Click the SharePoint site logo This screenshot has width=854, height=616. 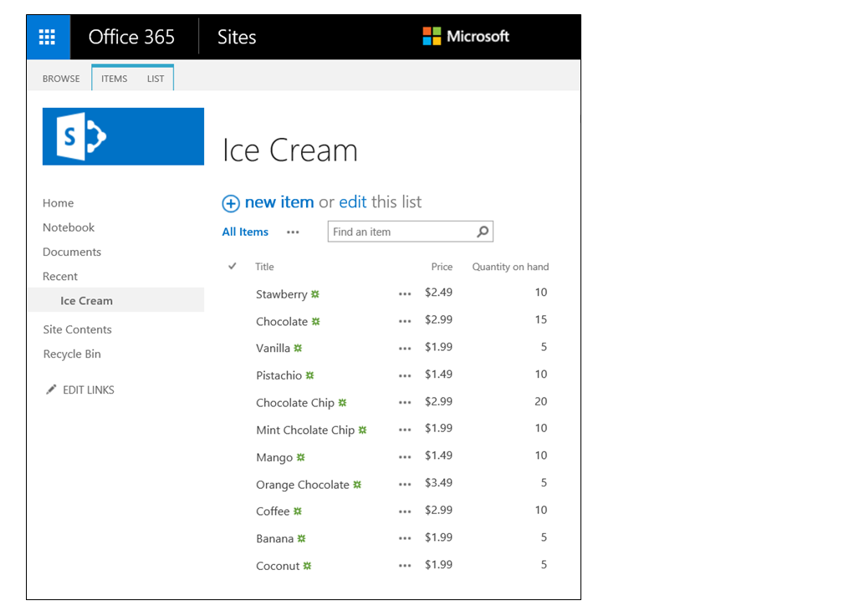pos(123,136)
